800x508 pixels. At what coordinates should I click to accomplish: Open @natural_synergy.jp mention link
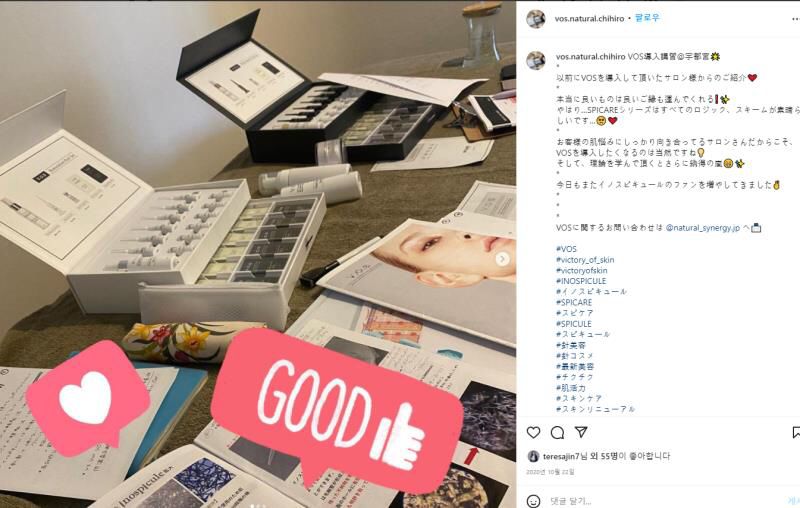(x=703, y=228)
